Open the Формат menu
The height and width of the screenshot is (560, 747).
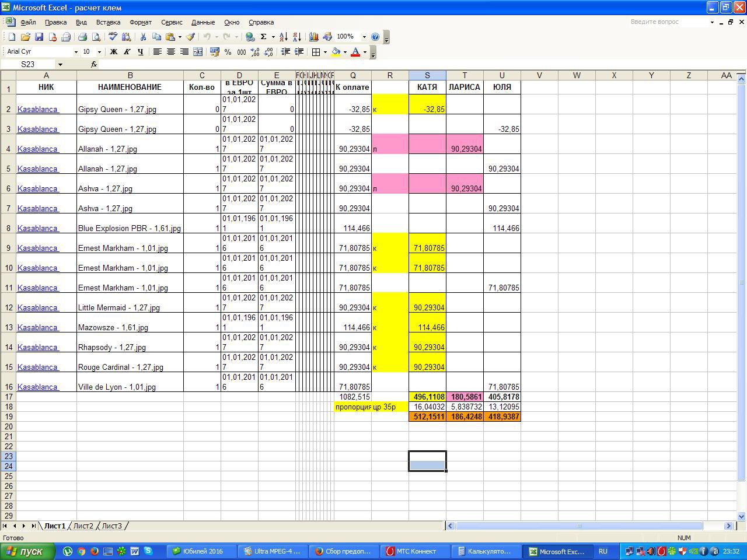141,22
